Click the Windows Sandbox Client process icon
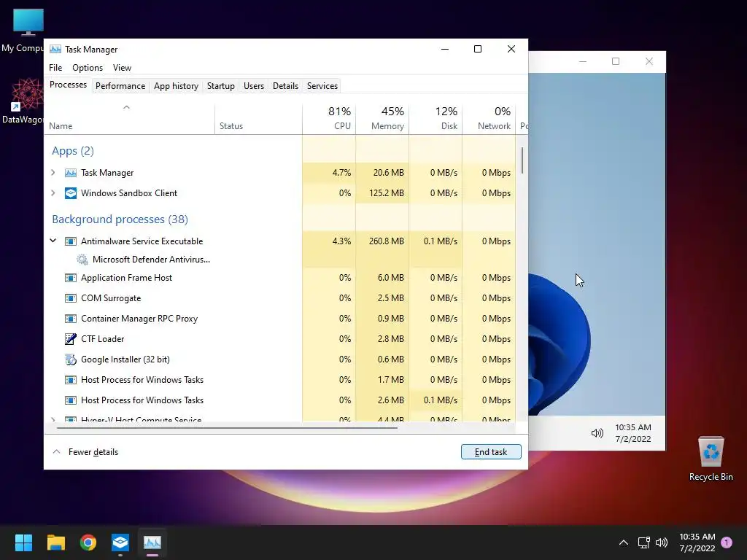The height and width of the screenshot is (560, 747). click(71, 192)
